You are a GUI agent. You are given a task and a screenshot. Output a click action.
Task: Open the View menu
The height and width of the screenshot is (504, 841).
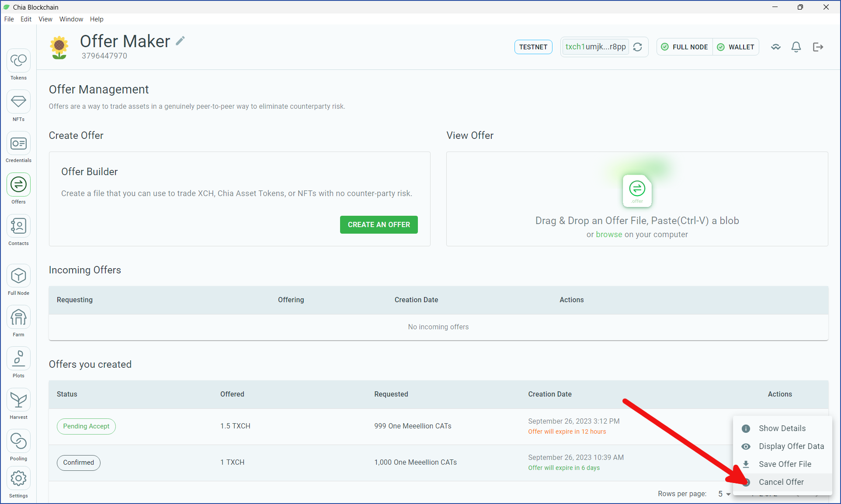pos(45,19)
